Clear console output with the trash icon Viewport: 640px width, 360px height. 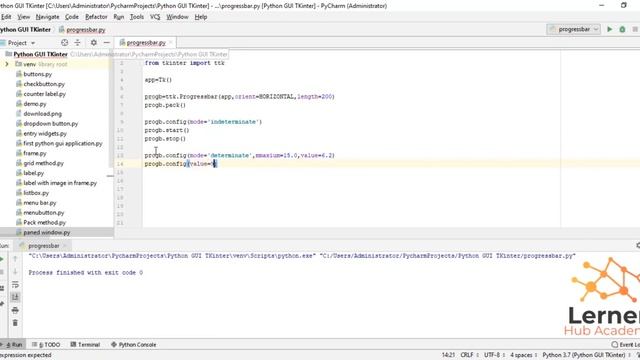click(15, 323)
